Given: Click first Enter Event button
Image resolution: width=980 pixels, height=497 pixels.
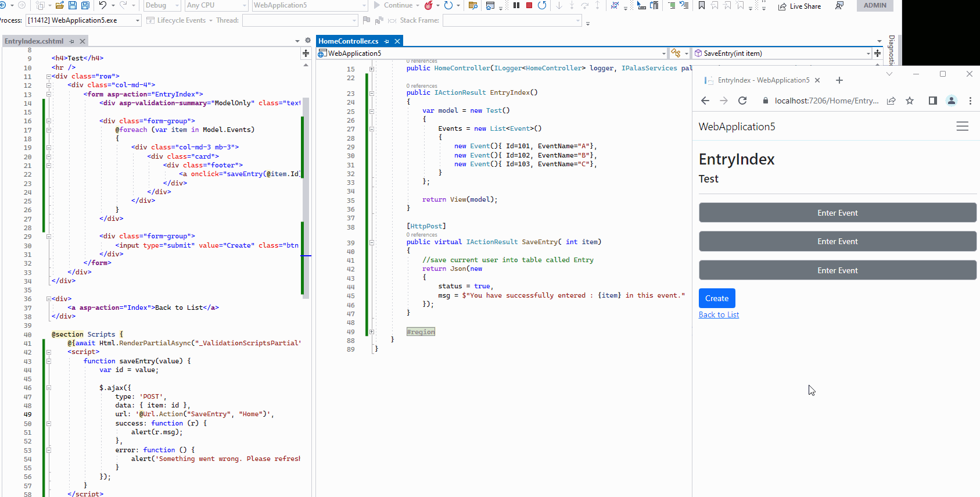Looking at the screenshot, I should pyautogui.click(x=838, y=213).
